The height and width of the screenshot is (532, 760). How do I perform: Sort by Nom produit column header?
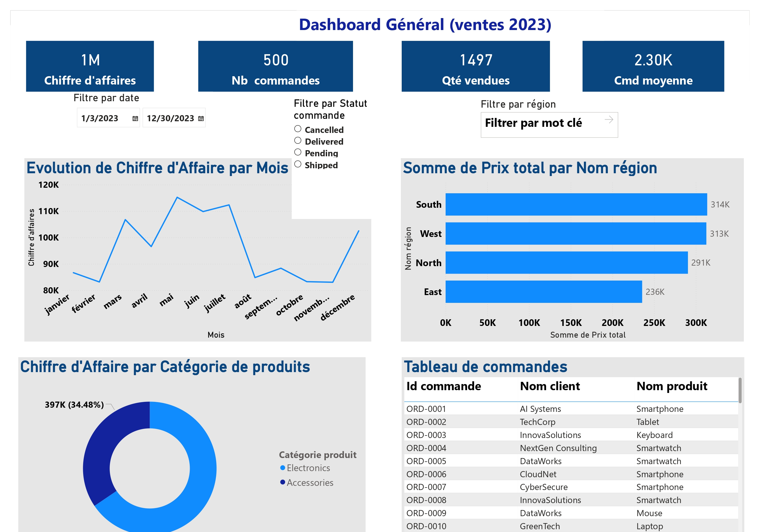click(x=672, y=386)
